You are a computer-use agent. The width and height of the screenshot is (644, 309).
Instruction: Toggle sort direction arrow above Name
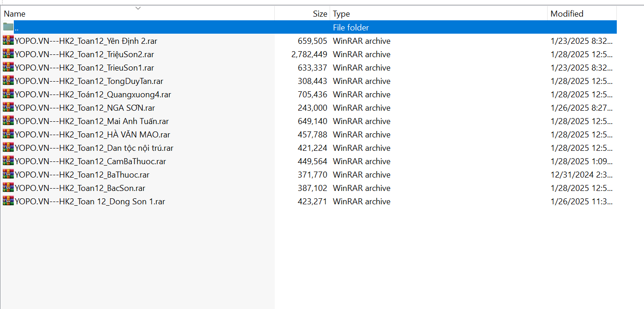click(138, 8)
